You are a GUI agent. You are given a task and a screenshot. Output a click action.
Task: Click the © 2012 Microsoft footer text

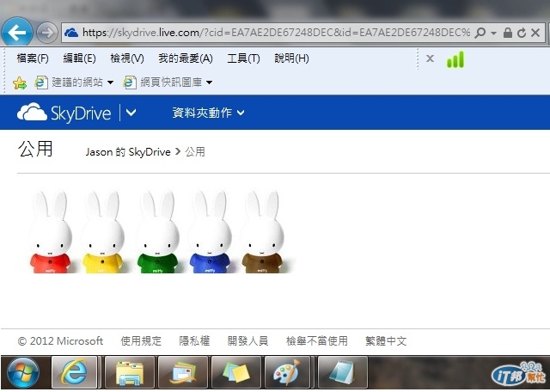[60, 341]
